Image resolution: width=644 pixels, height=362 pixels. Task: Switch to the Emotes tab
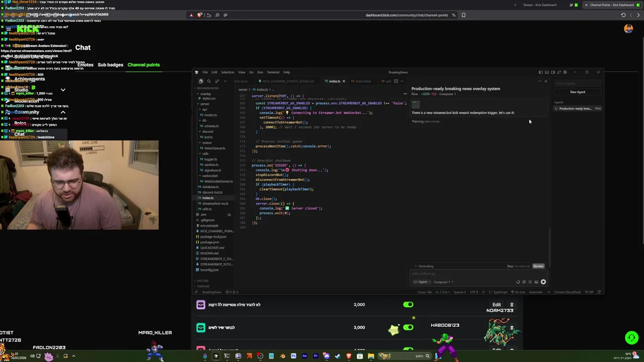(x=85, y=65)
